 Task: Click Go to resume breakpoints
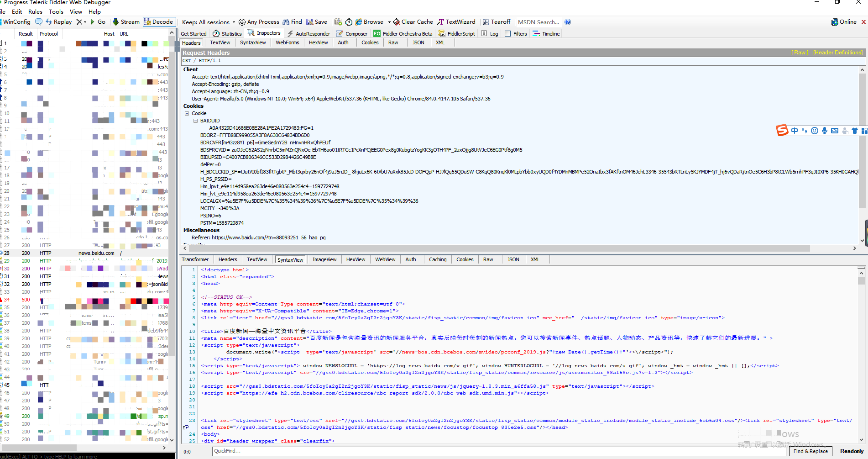98,22
